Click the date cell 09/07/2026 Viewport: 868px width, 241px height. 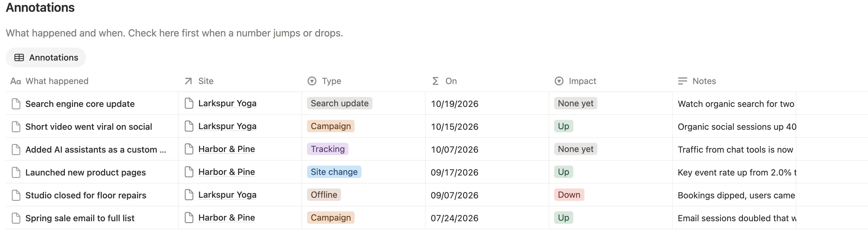[x=487, y=195]
